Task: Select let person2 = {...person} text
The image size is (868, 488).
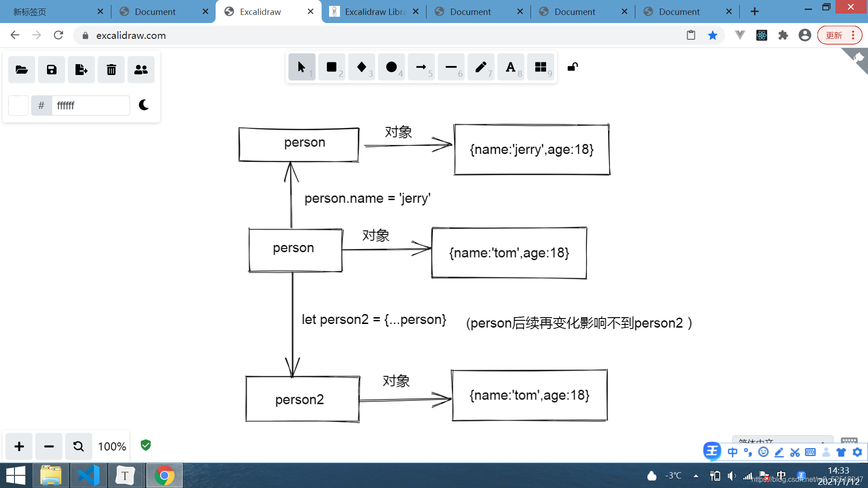Action: pyautogui.click(x=374, y=319)
